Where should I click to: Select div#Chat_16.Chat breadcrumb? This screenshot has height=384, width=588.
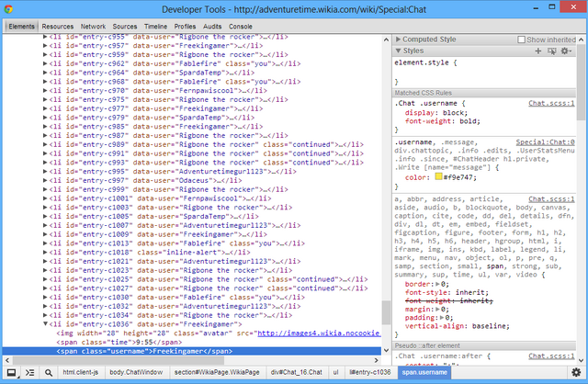click(296, 372)
